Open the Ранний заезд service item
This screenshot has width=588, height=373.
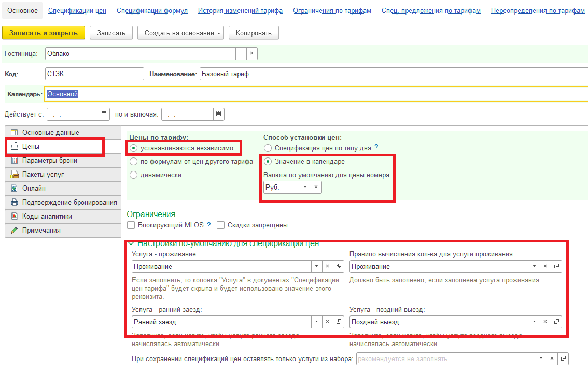pos(339,322)
